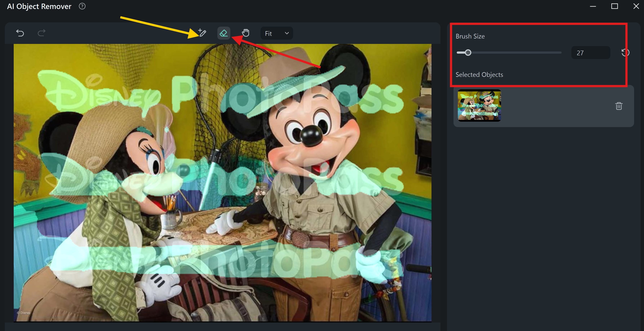Close the AI Object Remover window
This screenshot has width=644, height=331.
point(636,6)
